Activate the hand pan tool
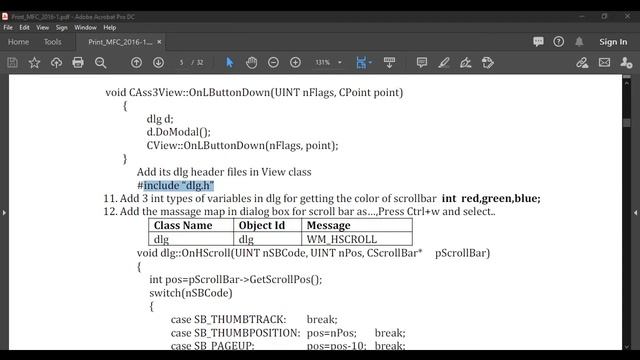This screenshot has height=360, width=640. [x=251, y=62]
